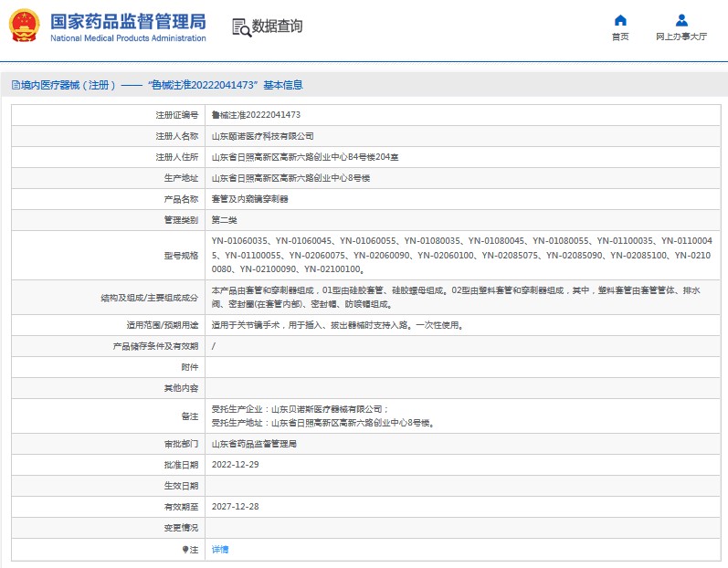
Task: Click National Medical Products Administration text
Action: click(128, 38)
